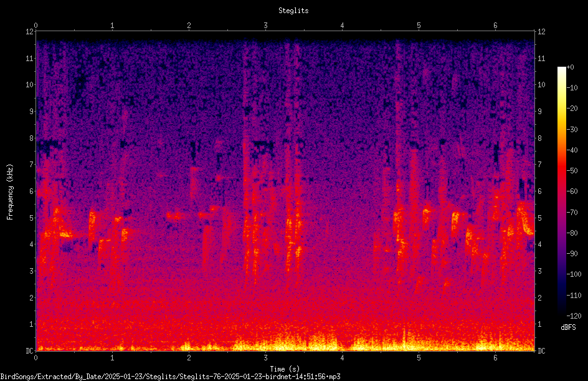Click the dBFS unit label
Image resolution: width=588 pixels, height=381 pixels.
pos(568,327)
